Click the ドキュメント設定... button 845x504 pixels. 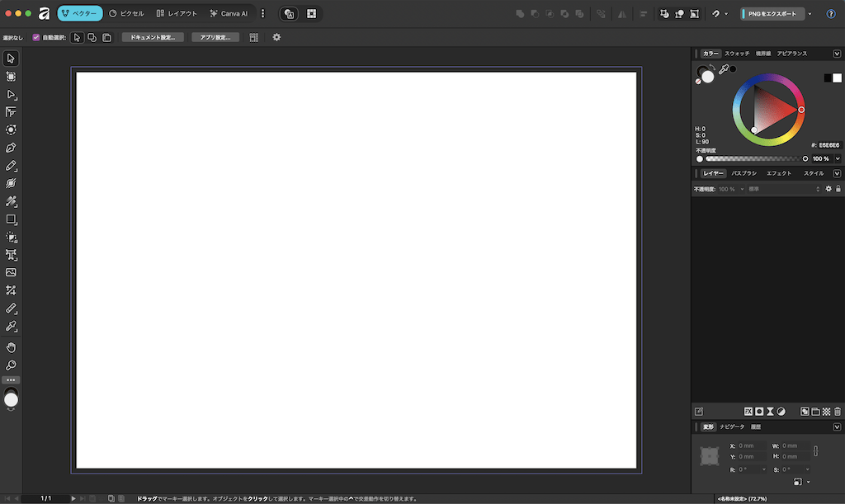(153, 37)
